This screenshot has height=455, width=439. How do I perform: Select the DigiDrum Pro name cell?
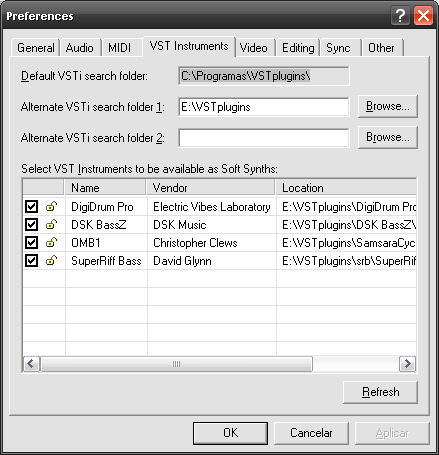(106, 207)
